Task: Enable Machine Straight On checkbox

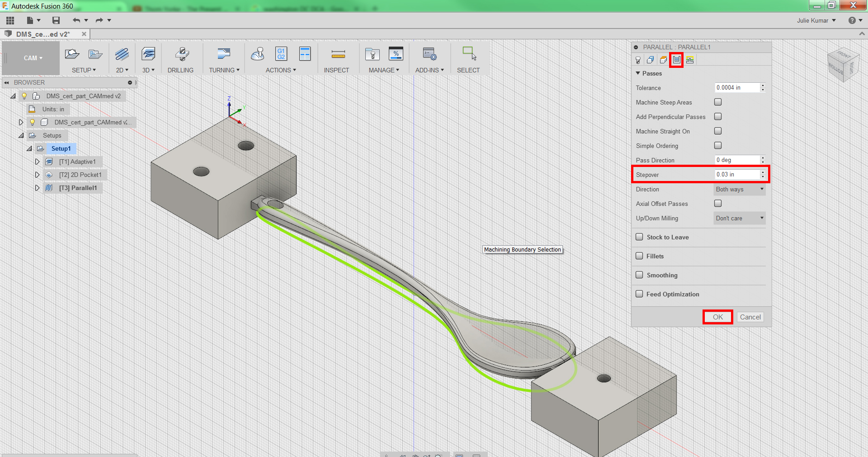Action: point(718,131)
